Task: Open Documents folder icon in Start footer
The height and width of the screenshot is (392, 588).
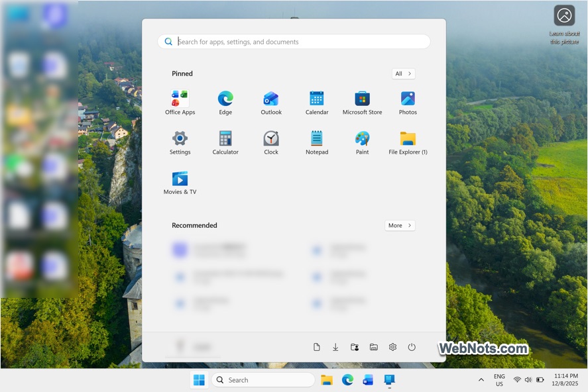Action: coord(316,347)
